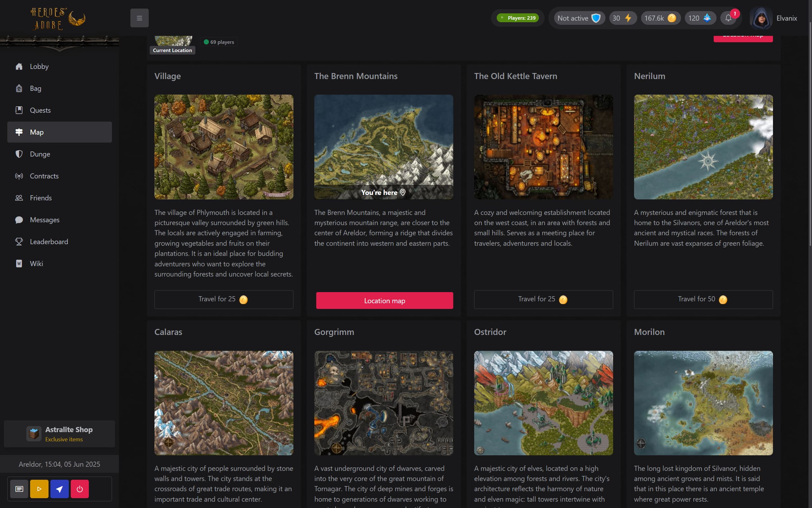
Task: Click the page vertical scrollbar
Action: [x=810, y=134]
